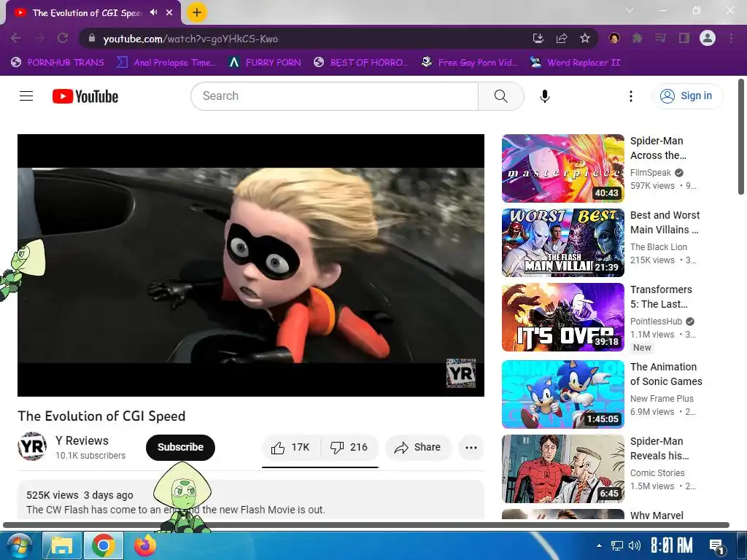
Task: Open Action Center notifications icon
Action: click(716, 545)
